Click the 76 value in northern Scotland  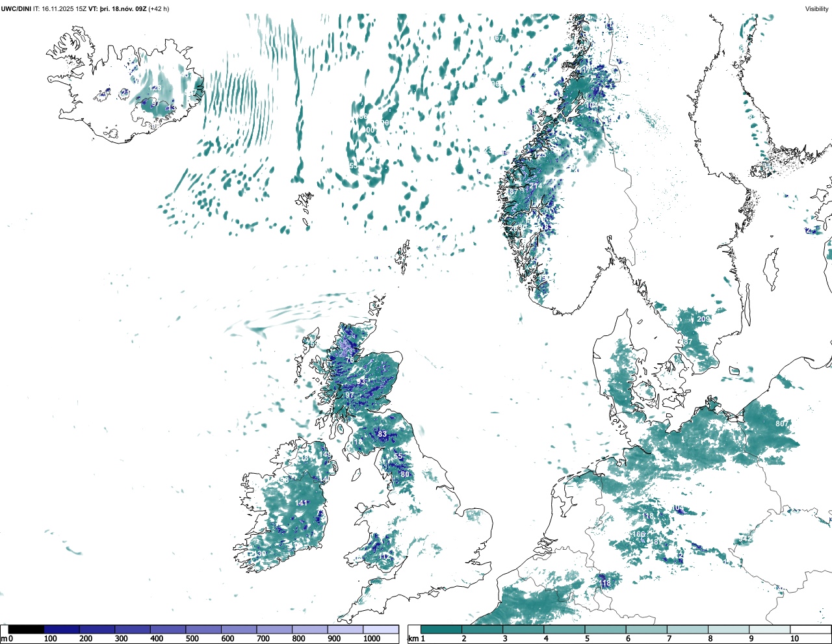[350, 360]
